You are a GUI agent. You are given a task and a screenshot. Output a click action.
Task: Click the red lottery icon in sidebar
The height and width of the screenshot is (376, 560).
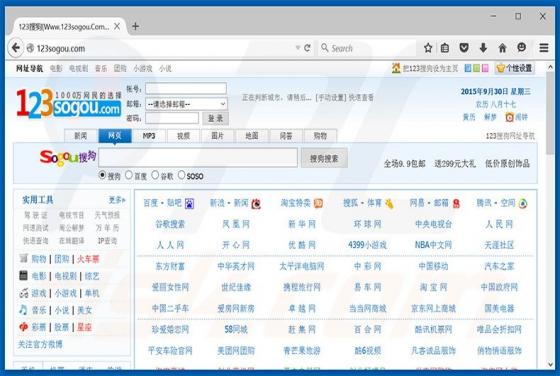tap(24, 327)
